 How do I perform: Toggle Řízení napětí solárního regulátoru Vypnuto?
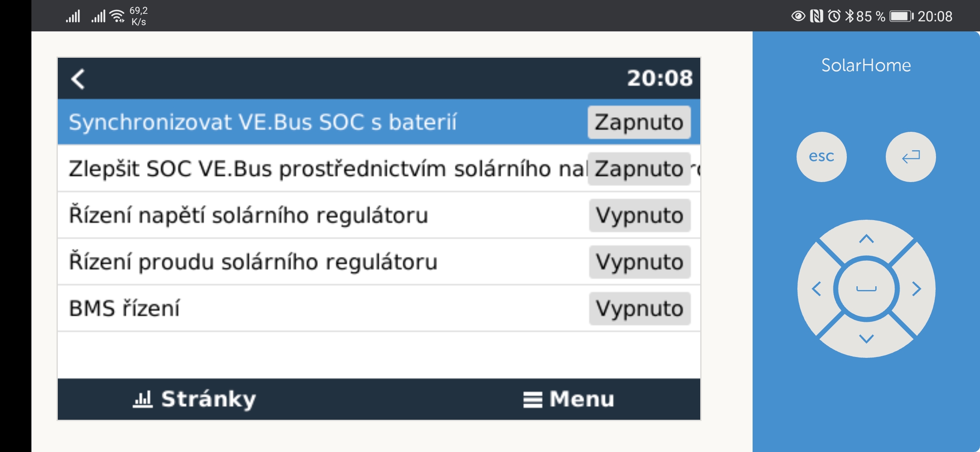click(x=640, y=216)
